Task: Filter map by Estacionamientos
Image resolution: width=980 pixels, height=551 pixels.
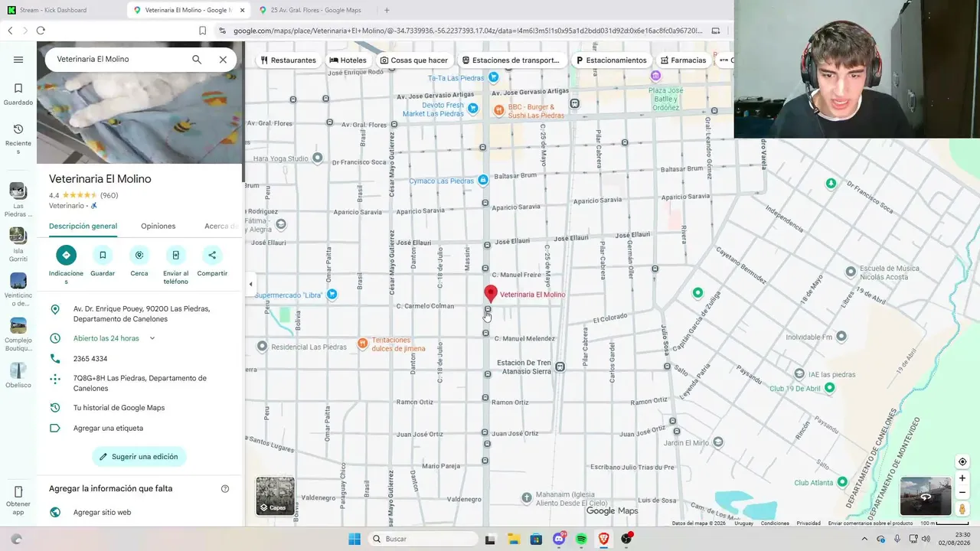Action: 611,60
